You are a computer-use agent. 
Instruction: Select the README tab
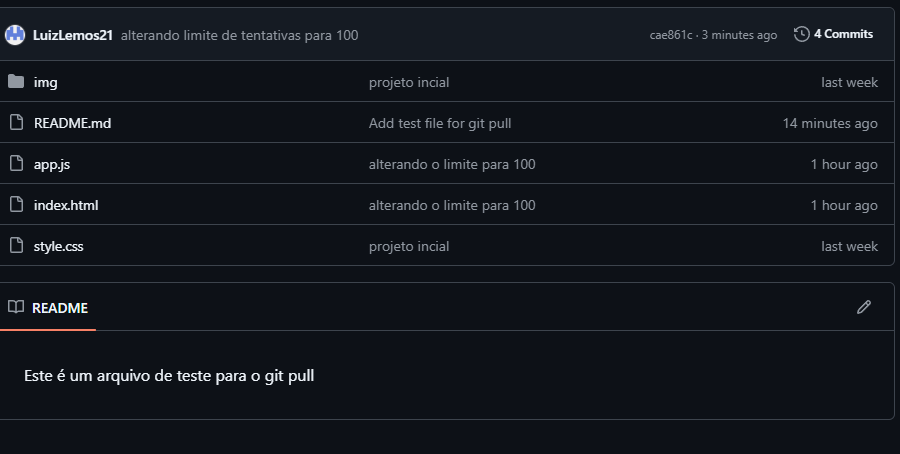click(x=59, y=307)
